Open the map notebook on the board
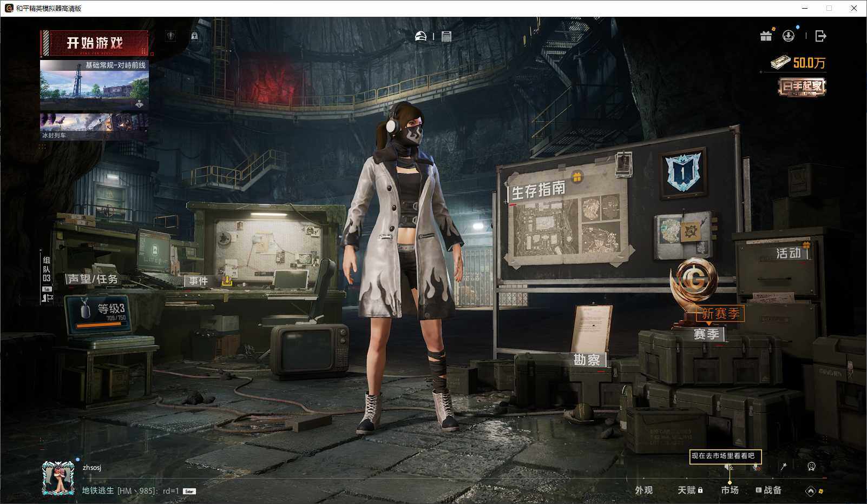 click(x=682, y=235)
